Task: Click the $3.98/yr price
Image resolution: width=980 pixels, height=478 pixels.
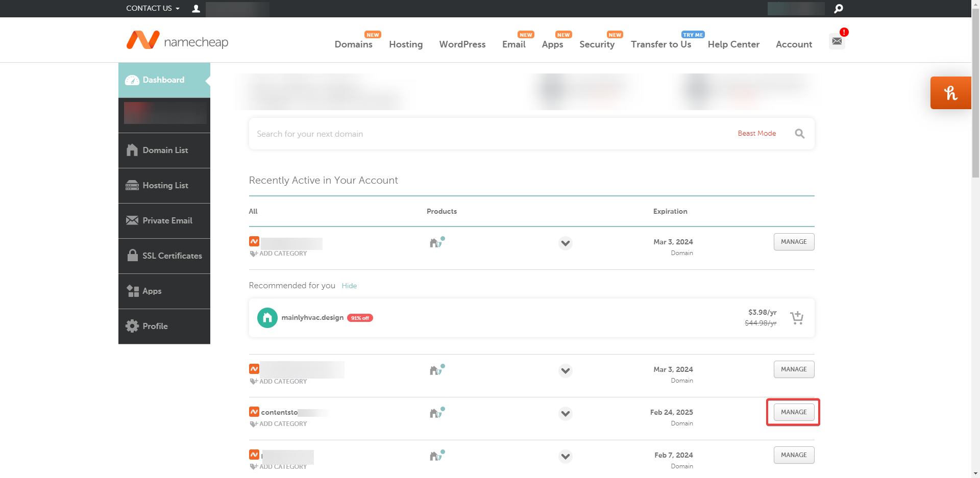Action: pyautogui.click(x=762, y=312)
